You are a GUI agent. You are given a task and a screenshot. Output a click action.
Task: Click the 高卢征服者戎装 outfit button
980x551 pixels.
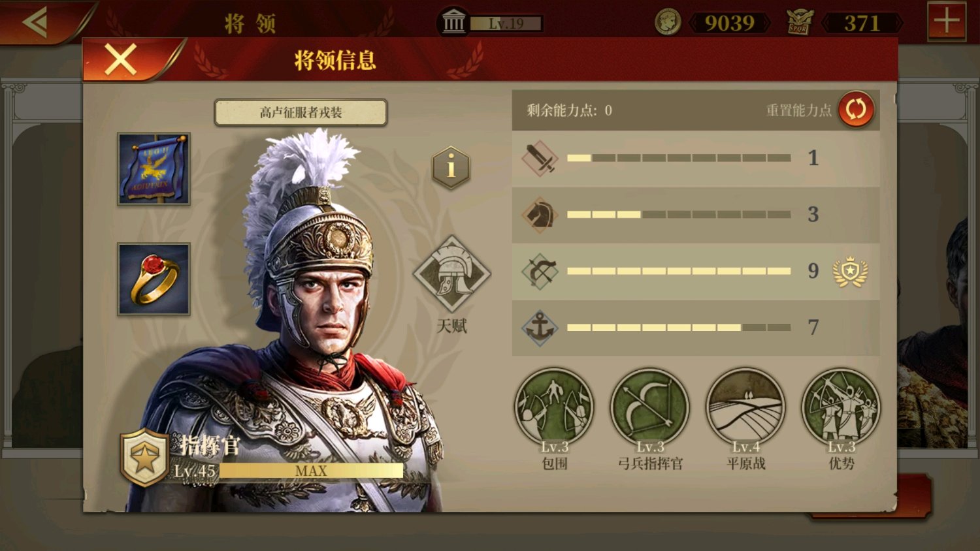click(301, 112)
